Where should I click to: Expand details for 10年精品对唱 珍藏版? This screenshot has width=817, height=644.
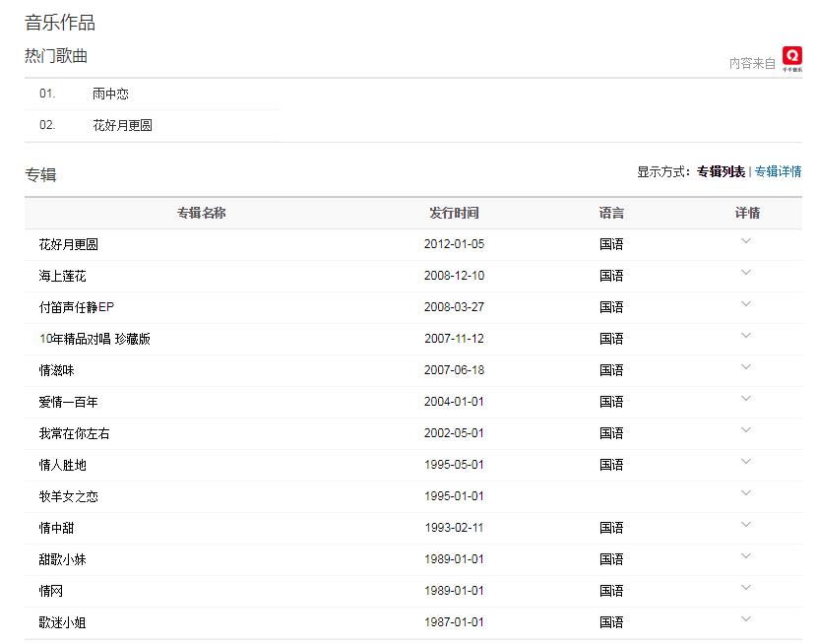(x=746, y=336)
